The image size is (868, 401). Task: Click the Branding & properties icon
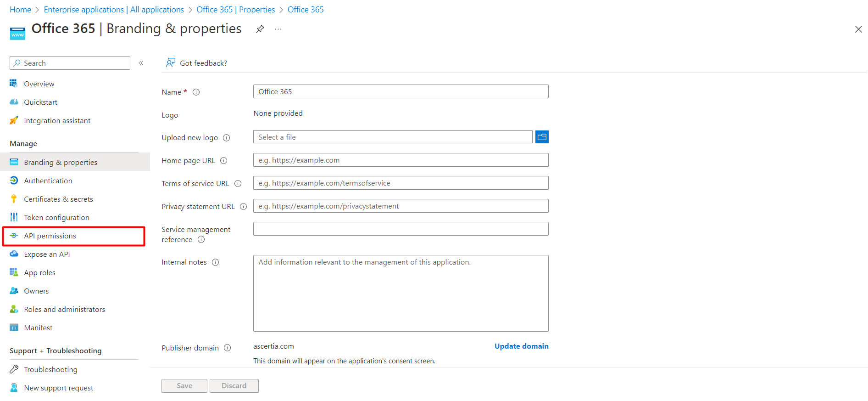click(14, 162)
